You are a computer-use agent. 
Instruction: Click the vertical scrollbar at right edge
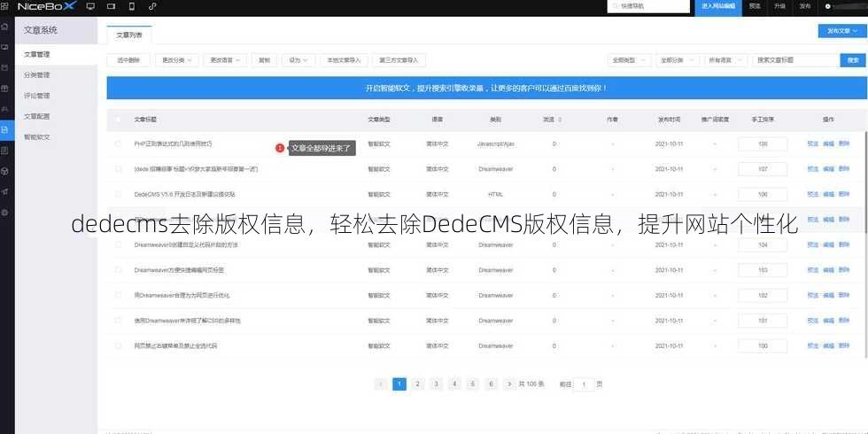[x=866, y=244]
